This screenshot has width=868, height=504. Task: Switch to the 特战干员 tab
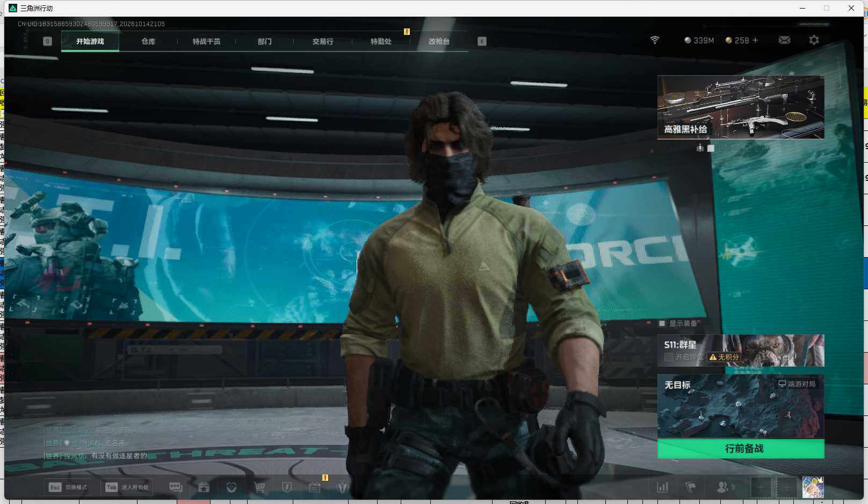[x=206, y=41]
